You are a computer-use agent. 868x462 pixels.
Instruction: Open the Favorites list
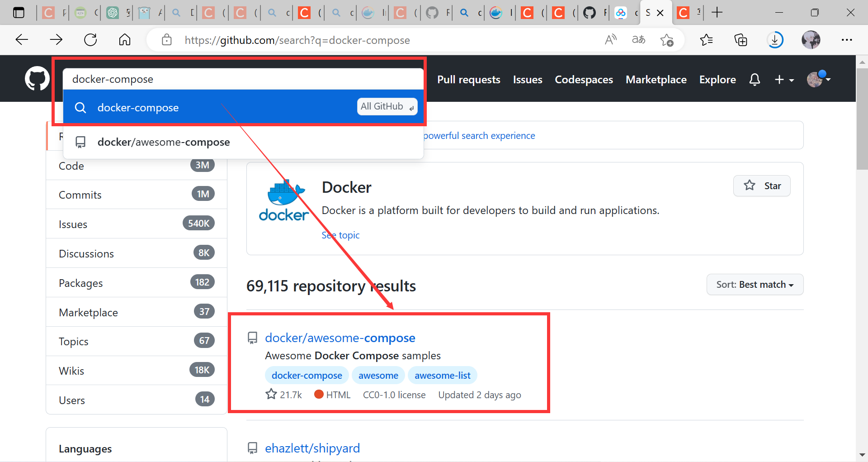pos(706,40)
